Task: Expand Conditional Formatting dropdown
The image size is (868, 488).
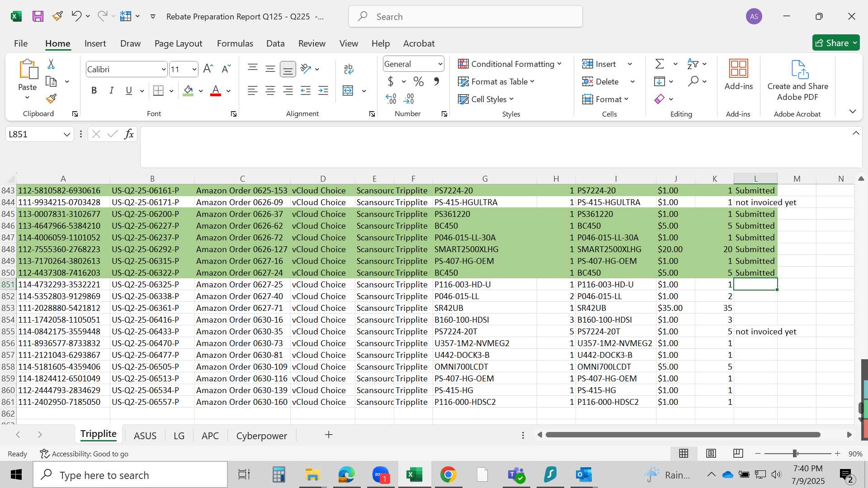Action: [560, 64]
